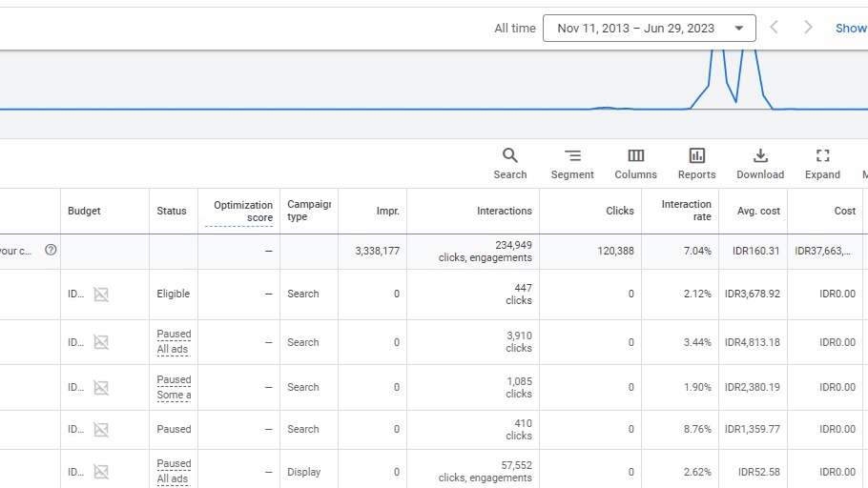Click the help icon in the totals row
868x488 pixels.
[51, 250]
